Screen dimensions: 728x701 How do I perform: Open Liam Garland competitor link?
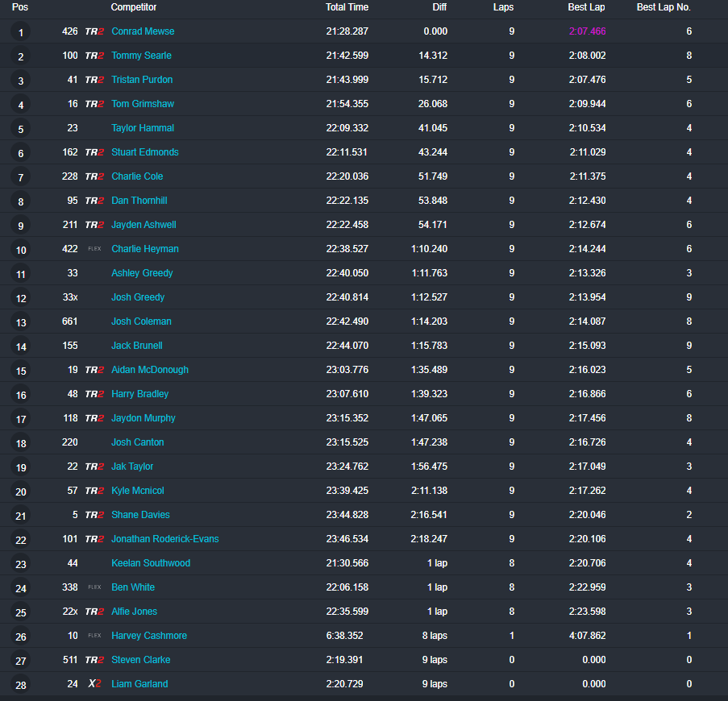(x=139, y=684)
